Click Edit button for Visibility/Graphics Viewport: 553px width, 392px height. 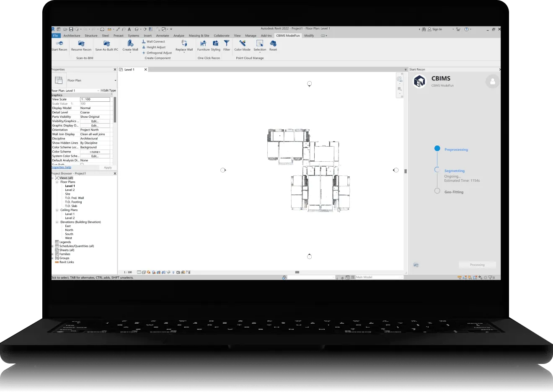pyautogui.click(x=95, y=121)
